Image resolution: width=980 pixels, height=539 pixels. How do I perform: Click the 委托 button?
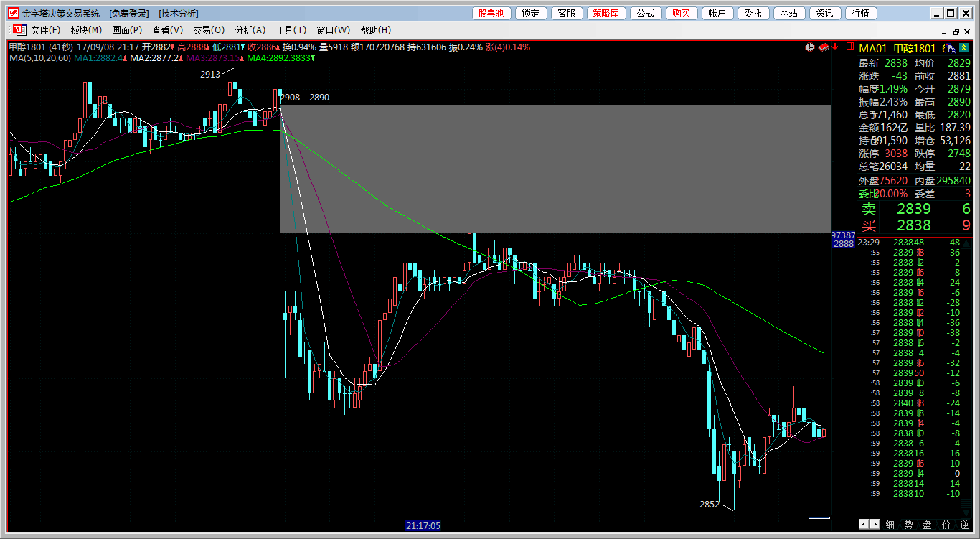click(x=753, y=13)
